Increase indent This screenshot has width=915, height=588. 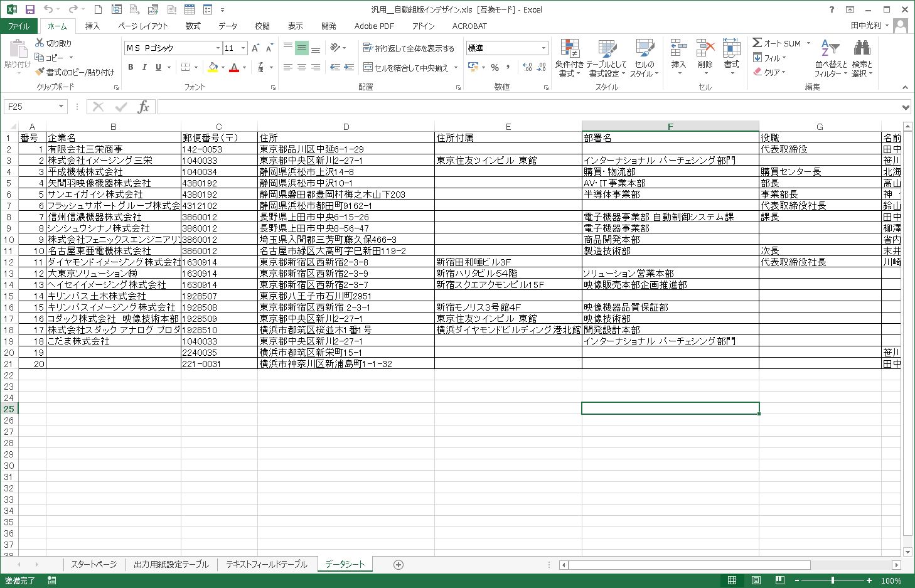click(350, 67)
